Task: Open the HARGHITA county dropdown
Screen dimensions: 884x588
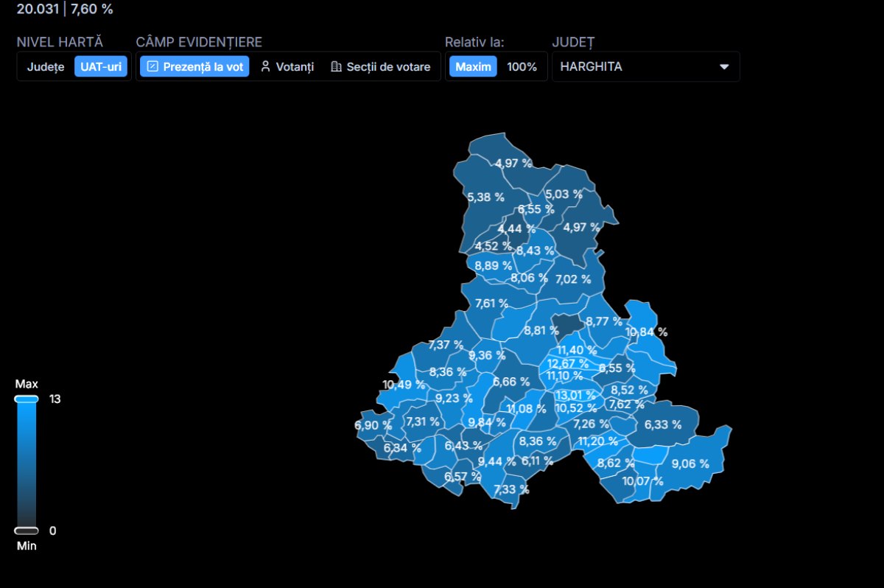Action: tap(645, 66)
